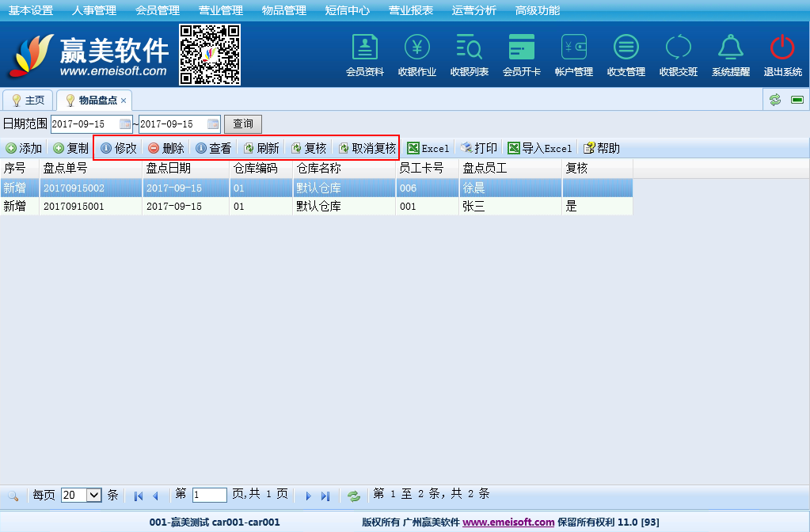
Task: Open the 会员资料 member info icon
Action: point(364,55)
